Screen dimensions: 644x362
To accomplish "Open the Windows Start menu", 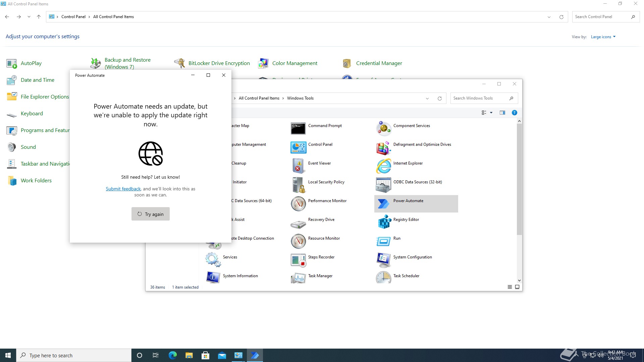I will pos(8,355).
